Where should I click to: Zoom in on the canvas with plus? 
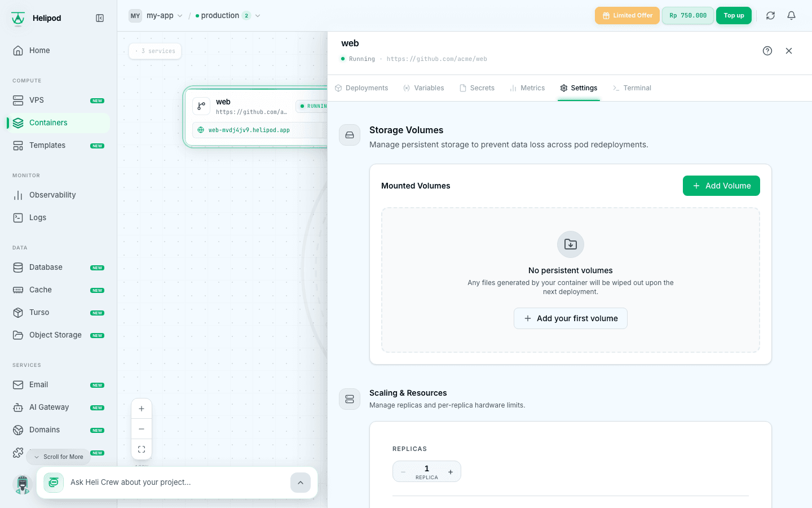pos(142,409)
